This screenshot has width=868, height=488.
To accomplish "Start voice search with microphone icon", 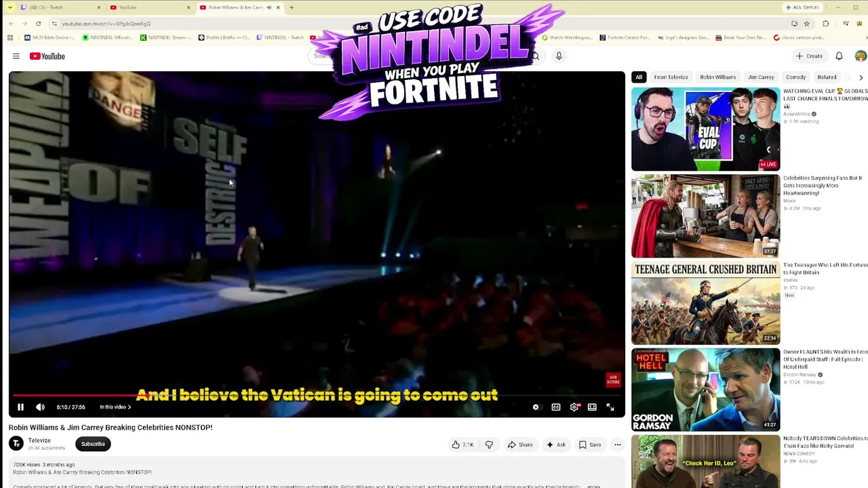I will [x=559, y=56].
